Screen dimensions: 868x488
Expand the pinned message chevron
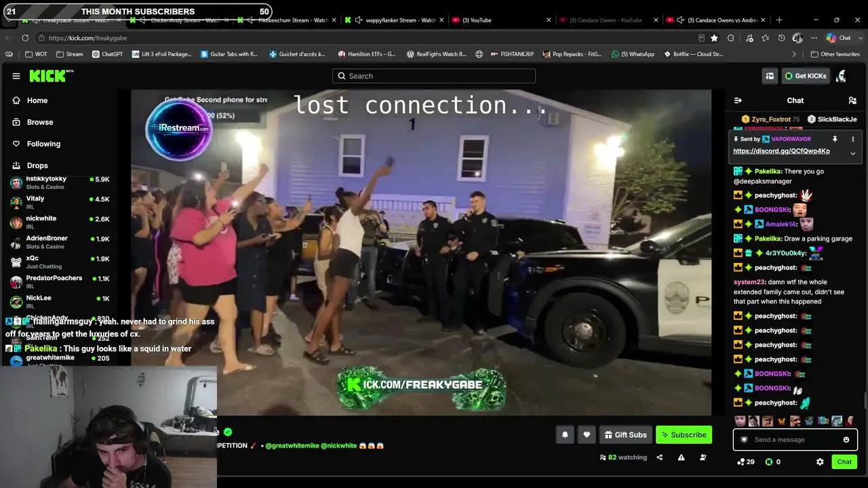click(853, 153)
